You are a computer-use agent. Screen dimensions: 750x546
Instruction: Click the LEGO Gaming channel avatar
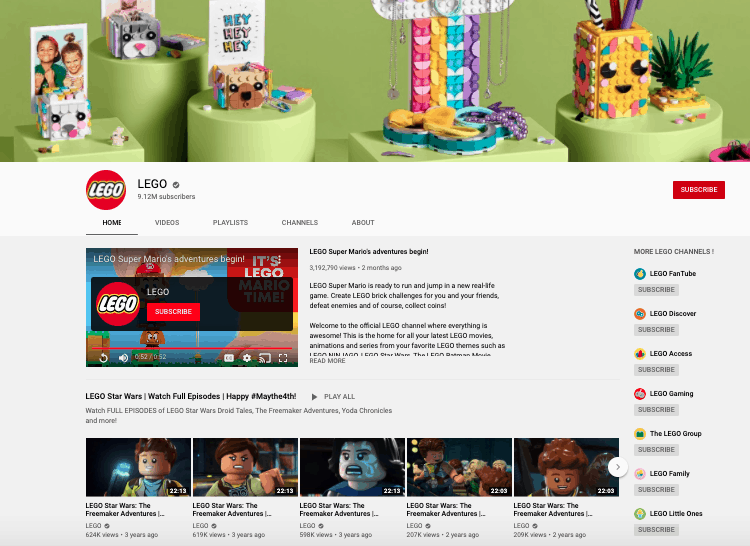tap(640, 393)
